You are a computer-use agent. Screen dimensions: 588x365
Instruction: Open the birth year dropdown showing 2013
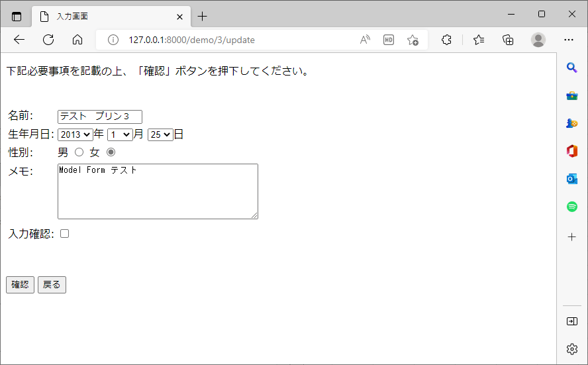point(75,134)
